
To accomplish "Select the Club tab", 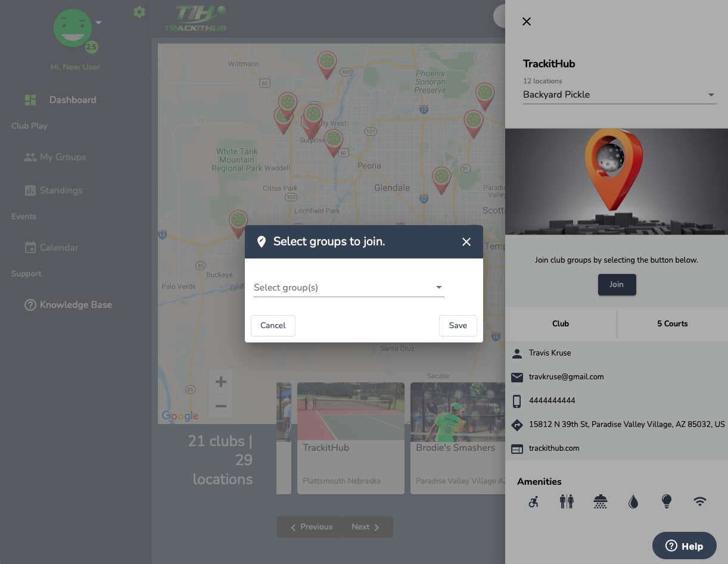I will (560, 323).
